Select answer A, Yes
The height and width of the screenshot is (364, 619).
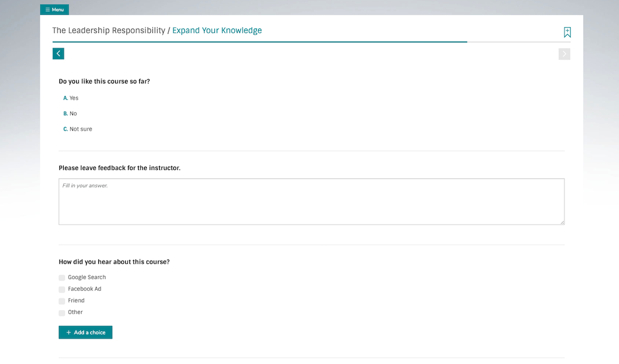(72, 98)
